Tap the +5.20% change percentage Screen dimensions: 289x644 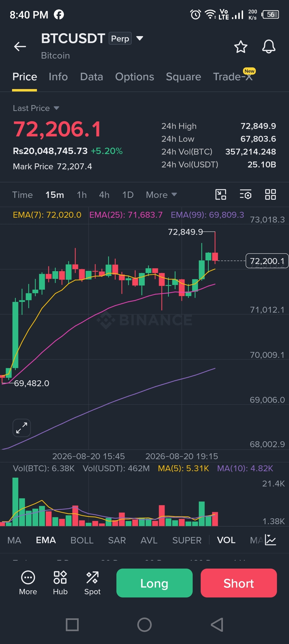107,151
